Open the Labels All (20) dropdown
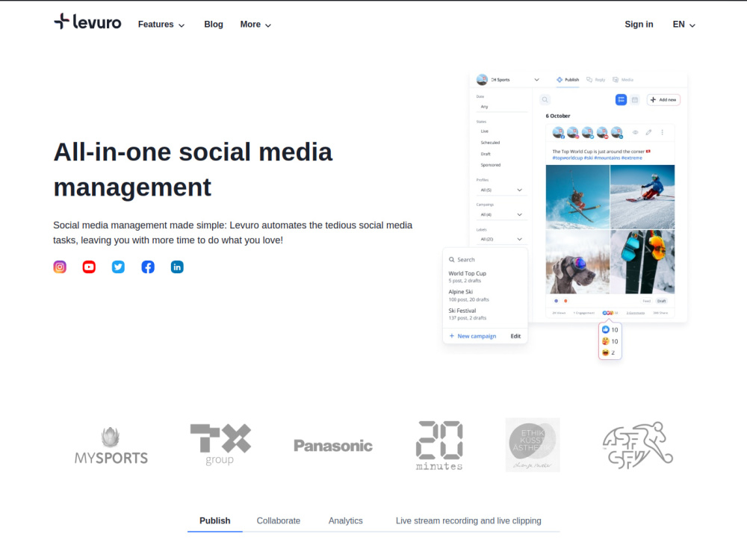The image size is (747, 560). [501, 239]
